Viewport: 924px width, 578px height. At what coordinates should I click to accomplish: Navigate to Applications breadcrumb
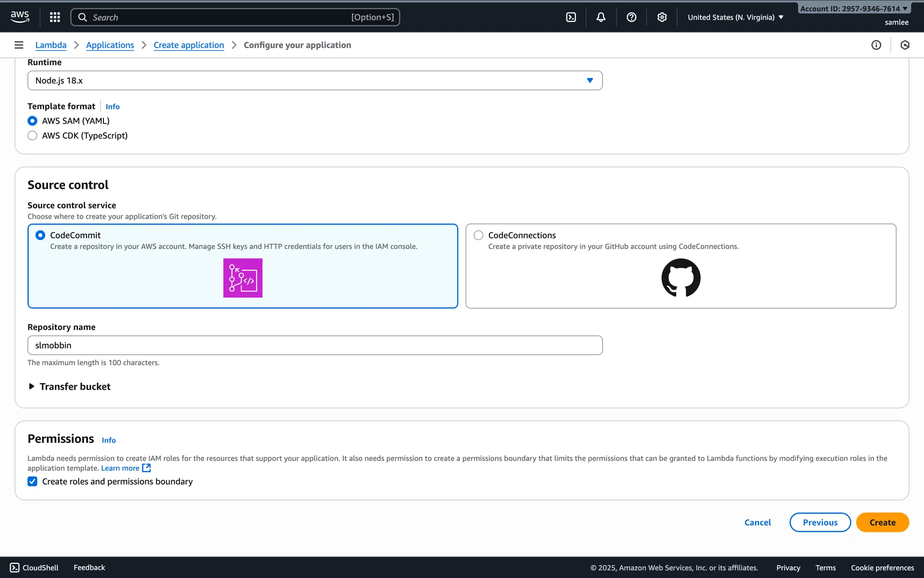click(x=110, y=45)
